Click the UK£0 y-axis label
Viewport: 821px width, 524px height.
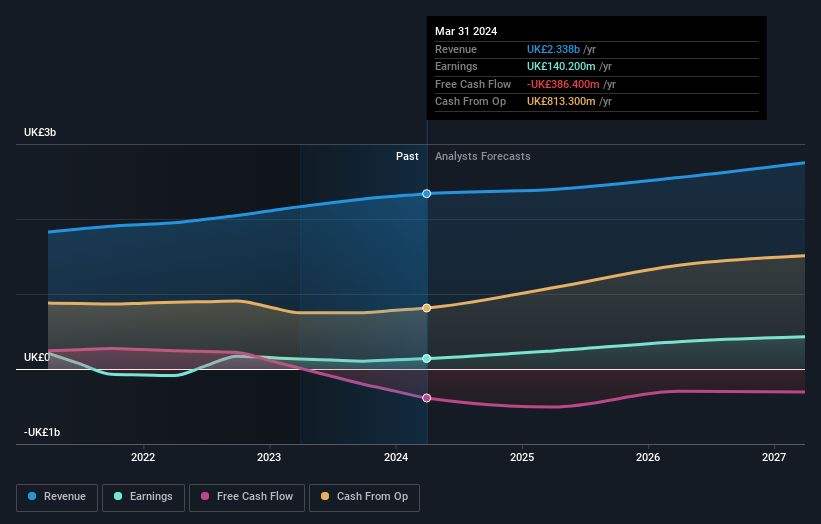37,357
